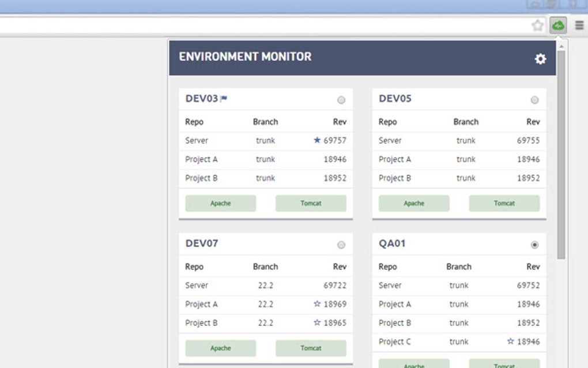The height and width of the screenshot is (368, 588).
Task: Click the Tomcat button under DEV05
Action: click(504, 203)
